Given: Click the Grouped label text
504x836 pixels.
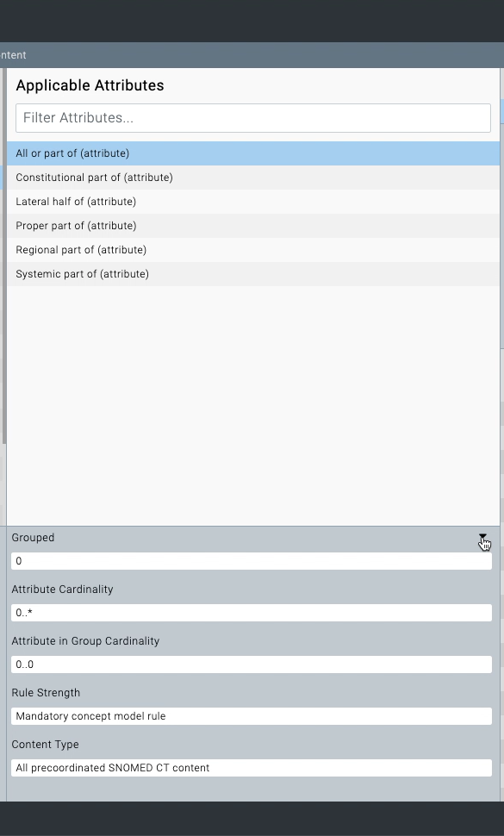Looking at the screenshot, I should 33,538.
